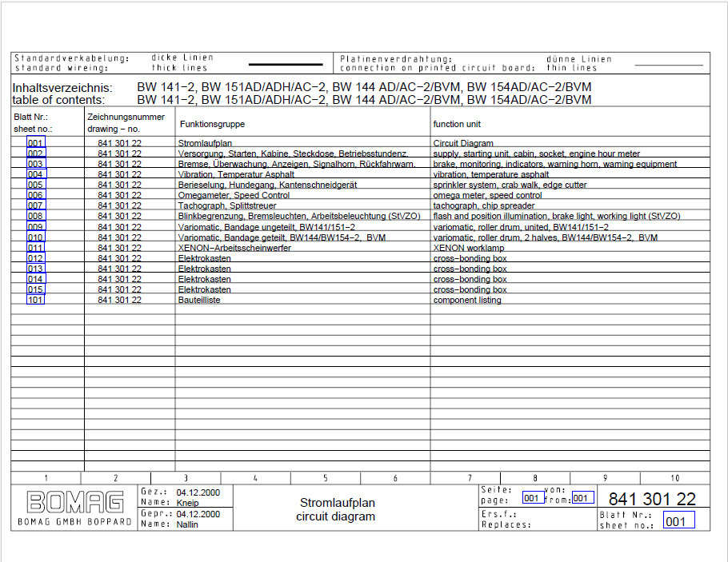Select the 'Blatt Nr.:' column header
Image resolution: width=728 pixels, height=562 pixels.
click(x=30, y=117)
